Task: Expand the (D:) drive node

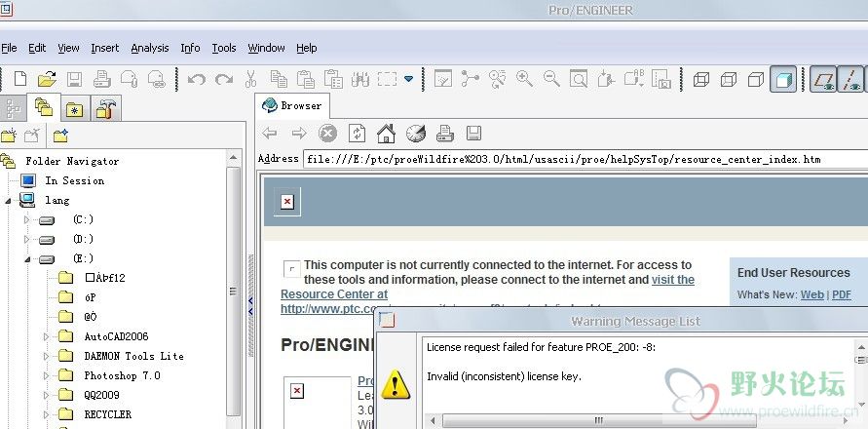Action: pyautogui.click(x=26, y=240)
